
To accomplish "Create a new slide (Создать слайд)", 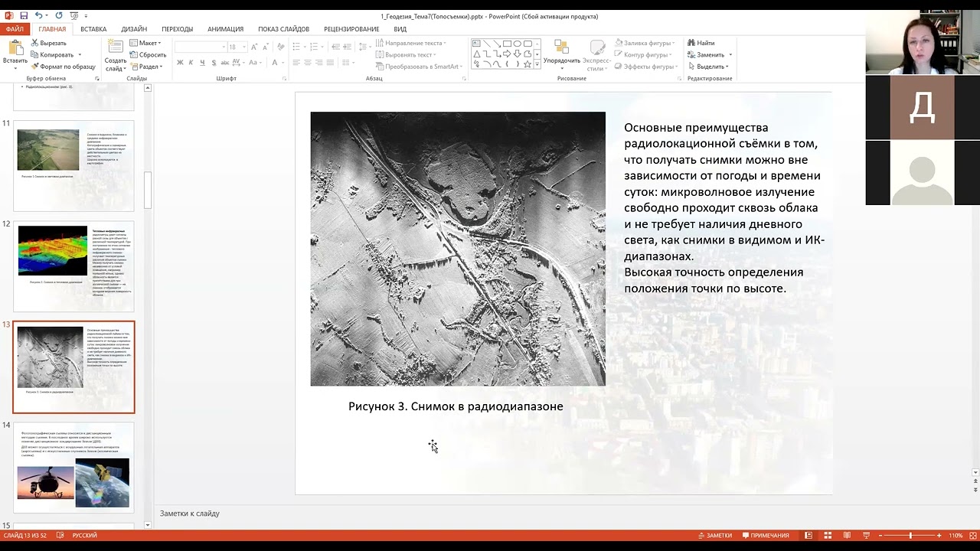I will click(116, 55).
